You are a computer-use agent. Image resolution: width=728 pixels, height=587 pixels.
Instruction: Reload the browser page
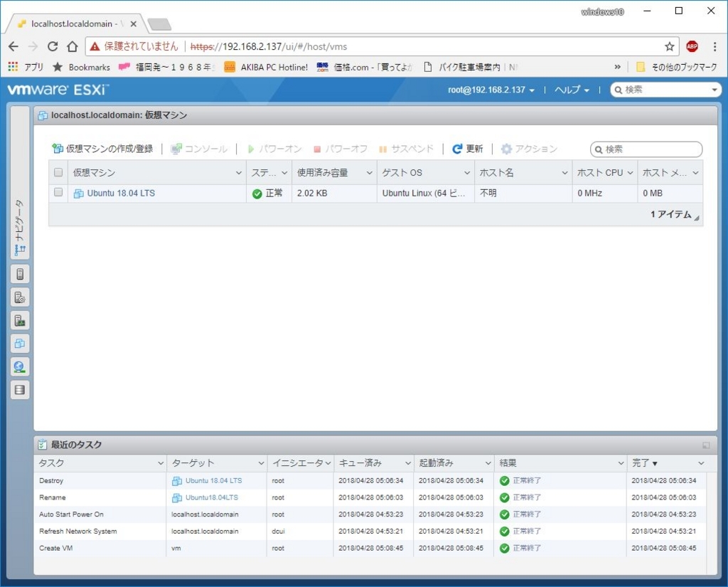coord(53,46)
